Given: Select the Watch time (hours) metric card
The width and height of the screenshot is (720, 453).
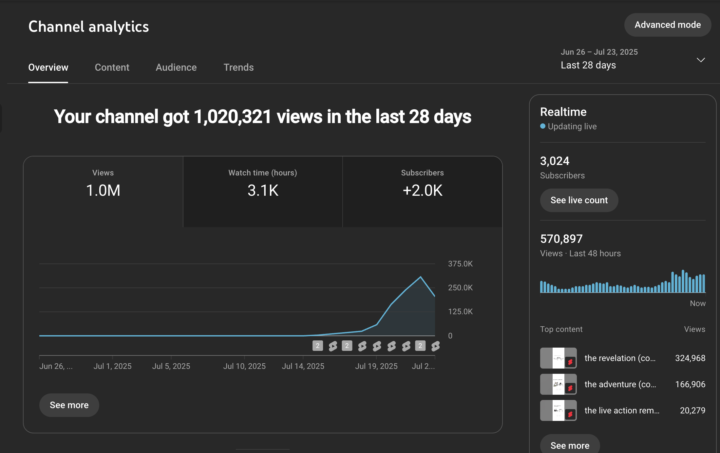Looking at the screenshot, I should [262, 183].
